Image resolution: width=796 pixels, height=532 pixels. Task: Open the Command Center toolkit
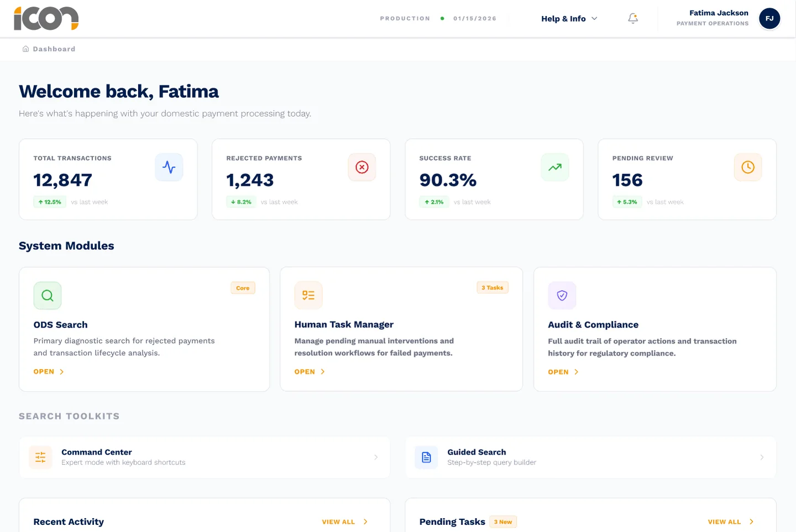205,457
